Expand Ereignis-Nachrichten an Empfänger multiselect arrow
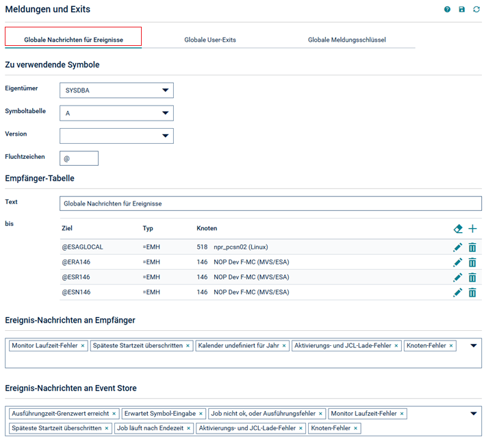Viewport: 486px width, 448px height. [473, 346]
